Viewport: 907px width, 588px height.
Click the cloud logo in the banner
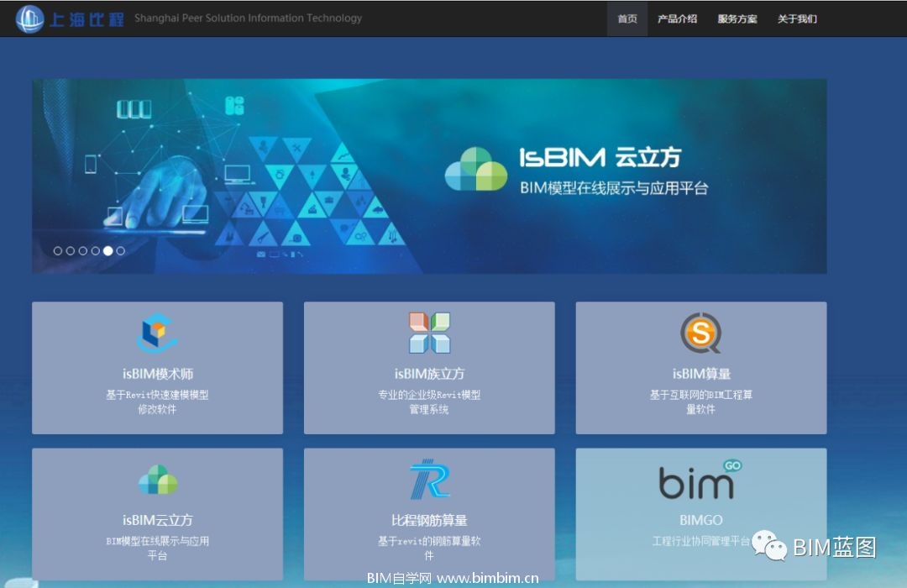pyautogui.click(x=476, y=169)
